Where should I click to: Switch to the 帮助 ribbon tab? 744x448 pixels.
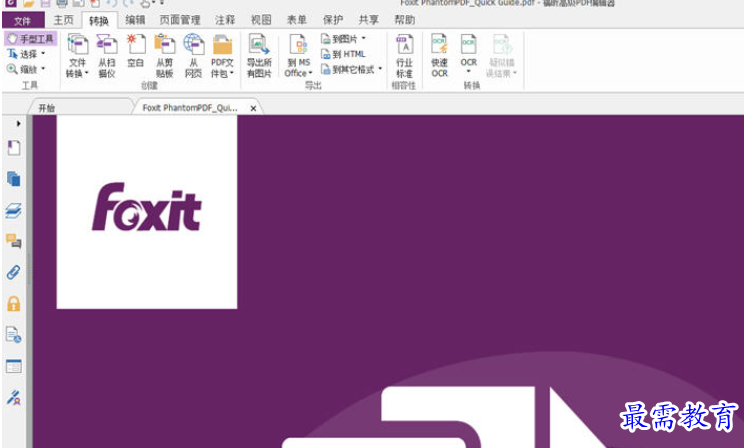405,20
